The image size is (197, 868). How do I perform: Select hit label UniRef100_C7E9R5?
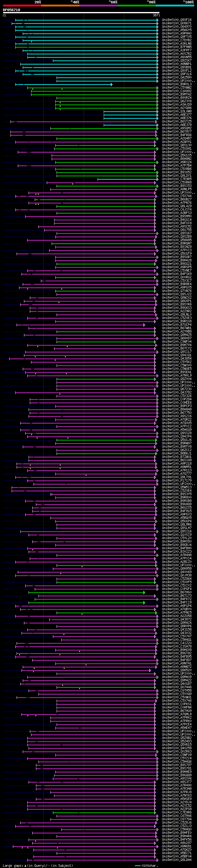[177, 179]
